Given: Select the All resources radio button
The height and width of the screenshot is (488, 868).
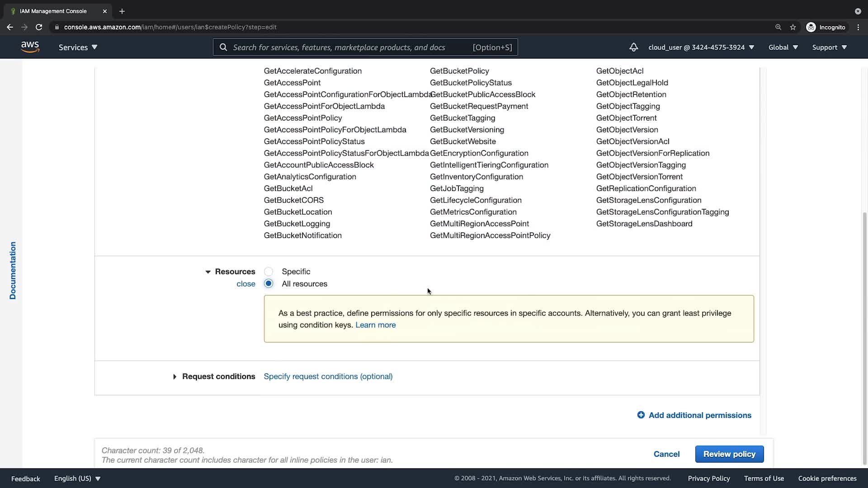Looking at the screenshot, I should tap(269, 284).
